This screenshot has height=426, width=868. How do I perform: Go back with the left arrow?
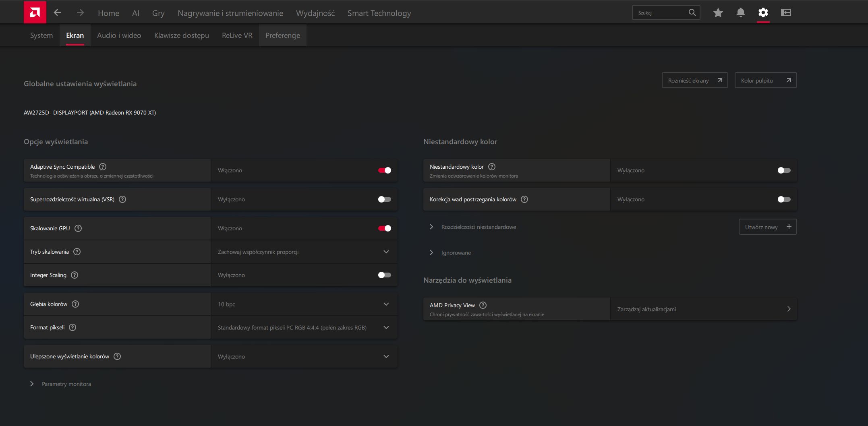tap(57, 12)
